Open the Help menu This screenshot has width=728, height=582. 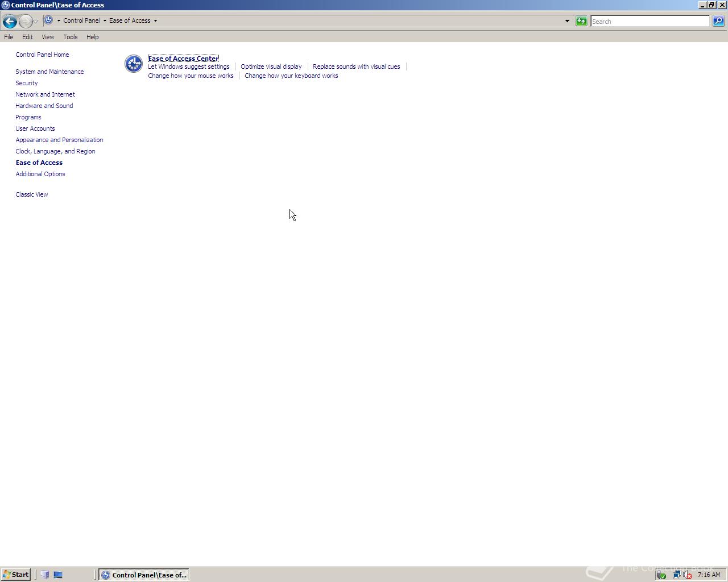pos(93,37)
